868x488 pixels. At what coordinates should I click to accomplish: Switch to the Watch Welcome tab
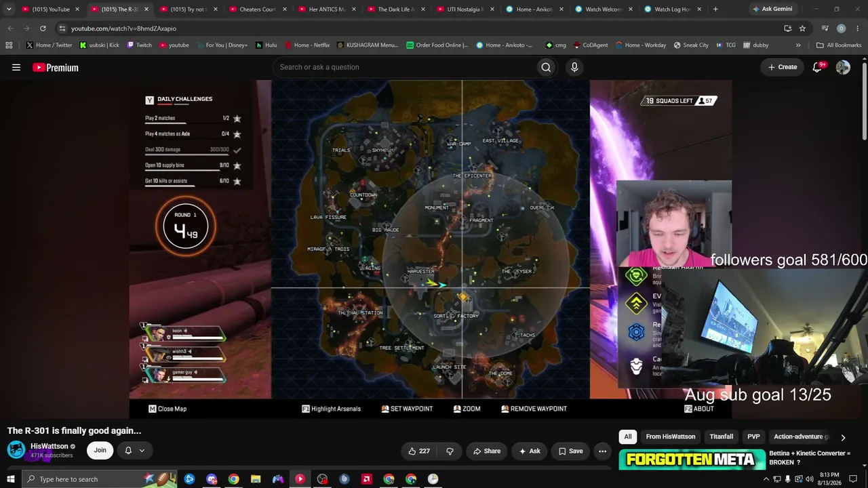(x=603, y=9)
